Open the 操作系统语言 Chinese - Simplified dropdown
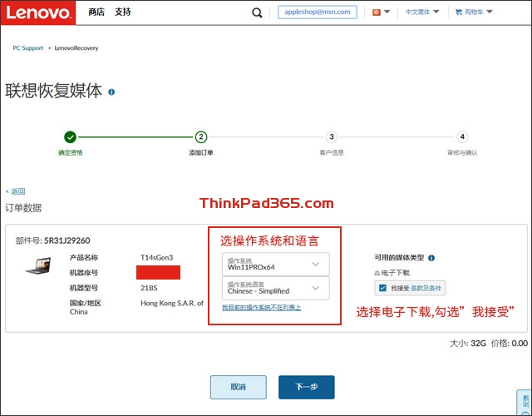 (x=275, y=288)
